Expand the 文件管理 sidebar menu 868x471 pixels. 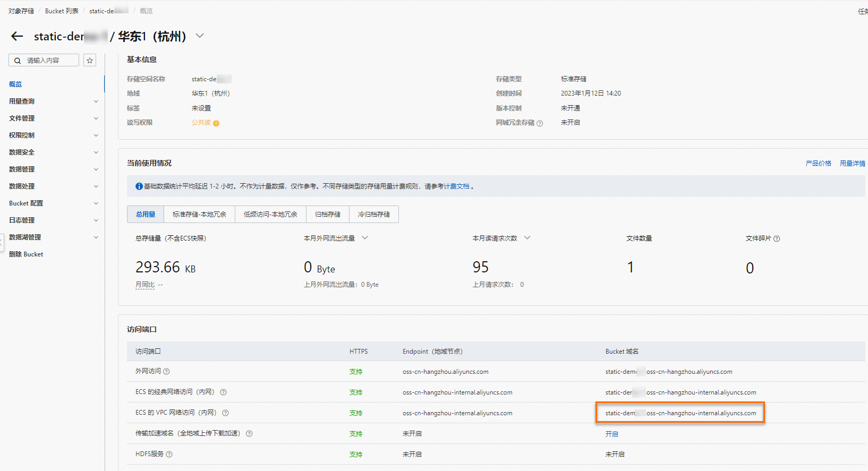tap(96, 118)
